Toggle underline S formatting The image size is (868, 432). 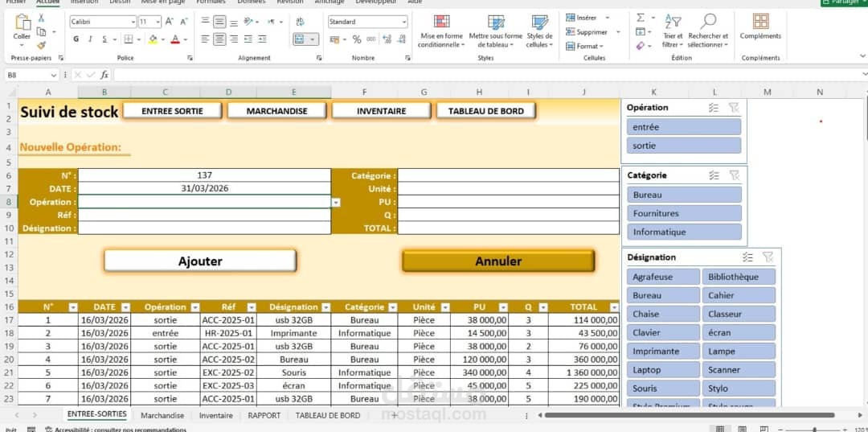point(104,39)
